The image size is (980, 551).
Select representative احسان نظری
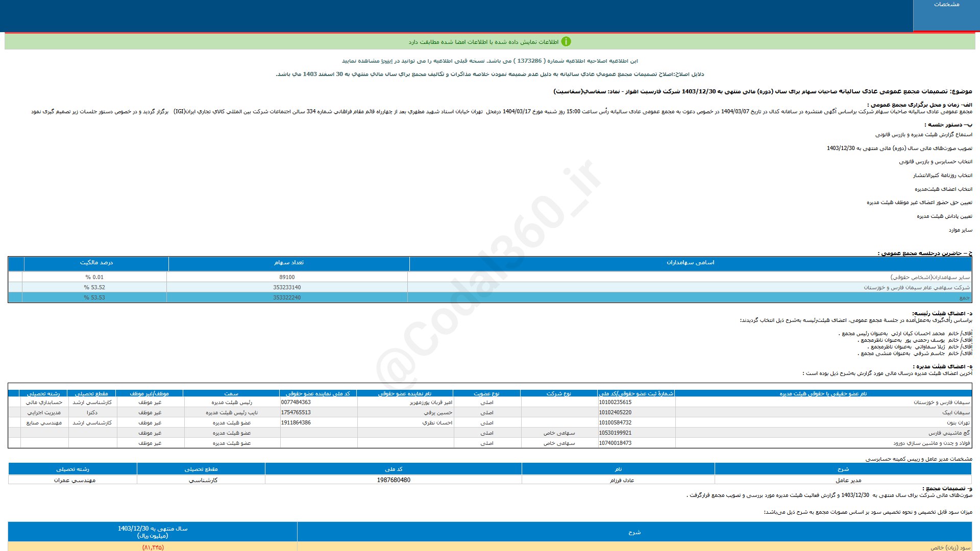click(437, 422)
